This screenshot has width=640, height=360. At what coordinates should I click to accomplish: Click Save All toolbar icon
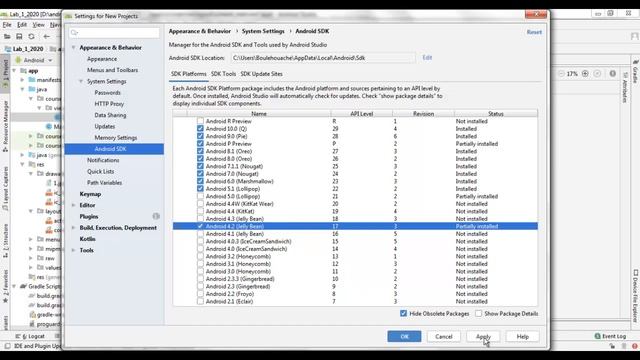tap(19, 36)
